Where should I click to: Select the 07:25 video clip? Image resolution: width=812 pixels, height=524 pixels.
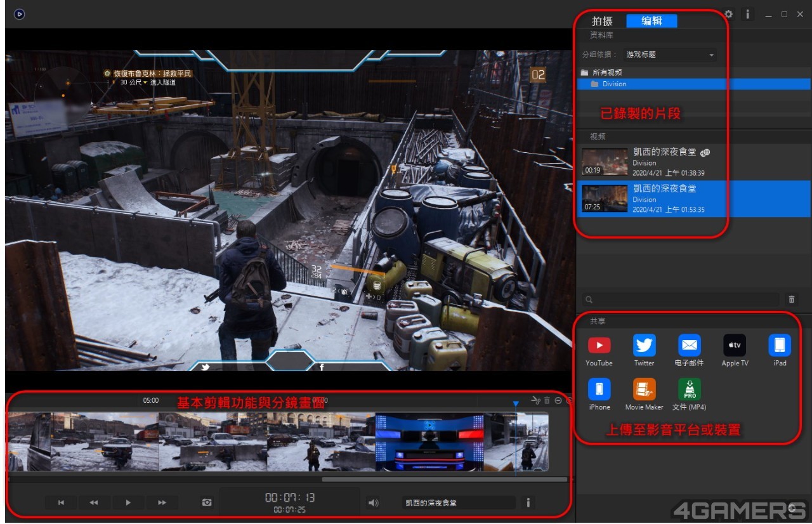point(694,199)
